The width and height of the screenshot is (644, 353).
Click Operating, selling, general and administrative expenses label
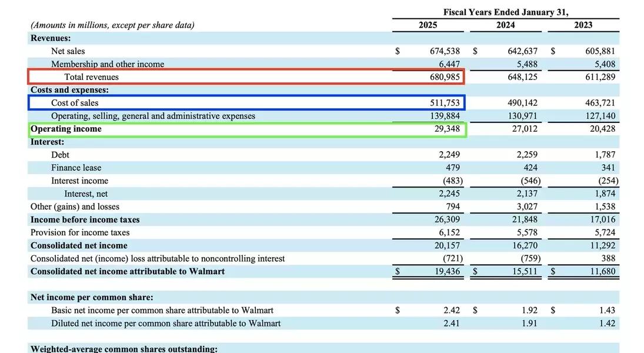(x=153, y=116)
